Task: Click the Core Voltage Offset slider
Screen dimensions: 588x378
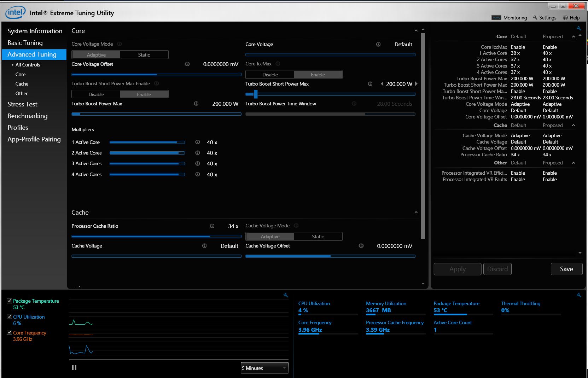Action: pos(156,75)
